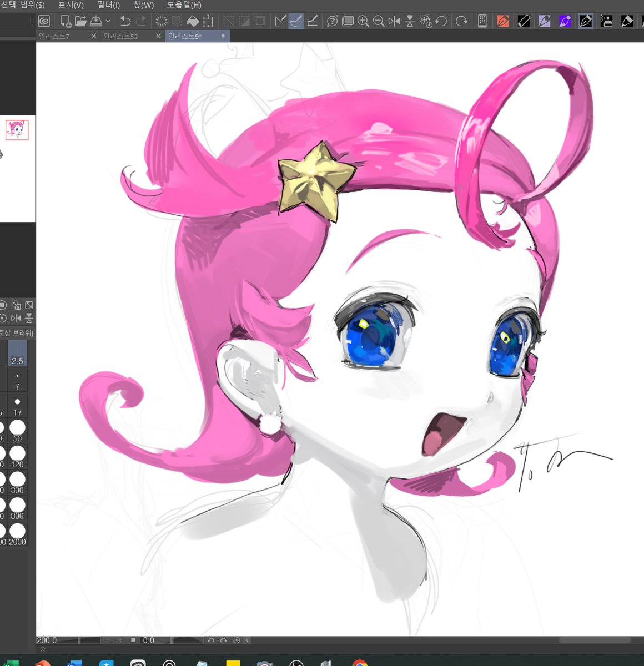Image resolution: width=644 pixels, height=666 pixels.
Task: Click the smartphone icon in toolbar
Action: pos(482,21)
